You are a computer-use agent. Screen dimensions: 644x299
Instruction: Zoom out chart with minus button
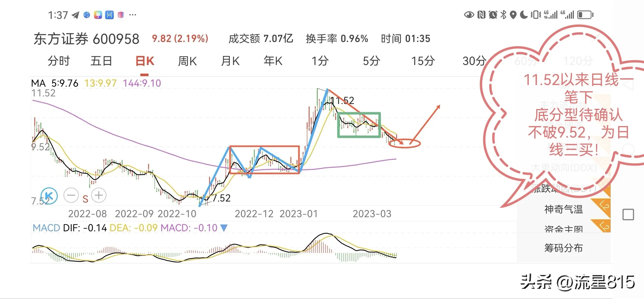[x=71, y=195]
